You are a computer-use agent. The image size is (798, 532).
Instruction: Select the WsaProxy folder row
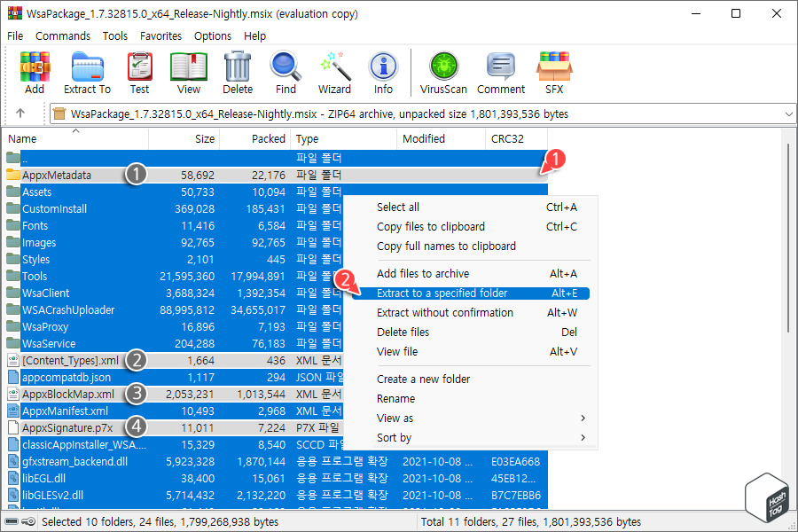coord(174,326)
